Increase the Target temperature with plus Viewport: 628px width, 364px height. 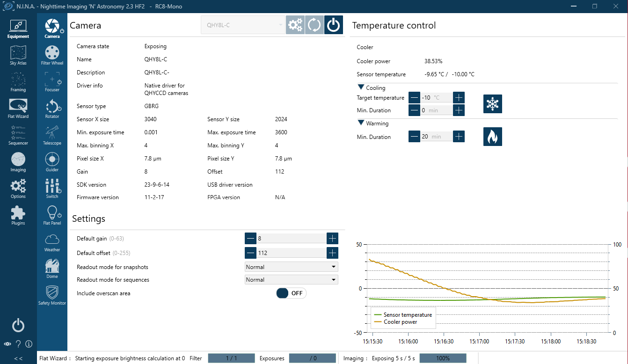pyautogui.click(x=459, y=98)
